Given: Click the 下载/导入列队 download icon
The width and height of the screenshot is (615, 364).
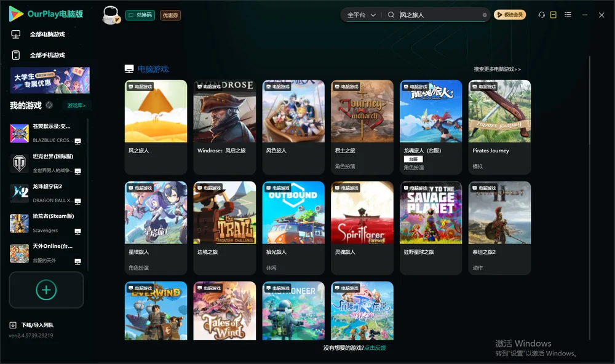Looking at the screenshot, I should pyautogui.click(x=13, y=325).
